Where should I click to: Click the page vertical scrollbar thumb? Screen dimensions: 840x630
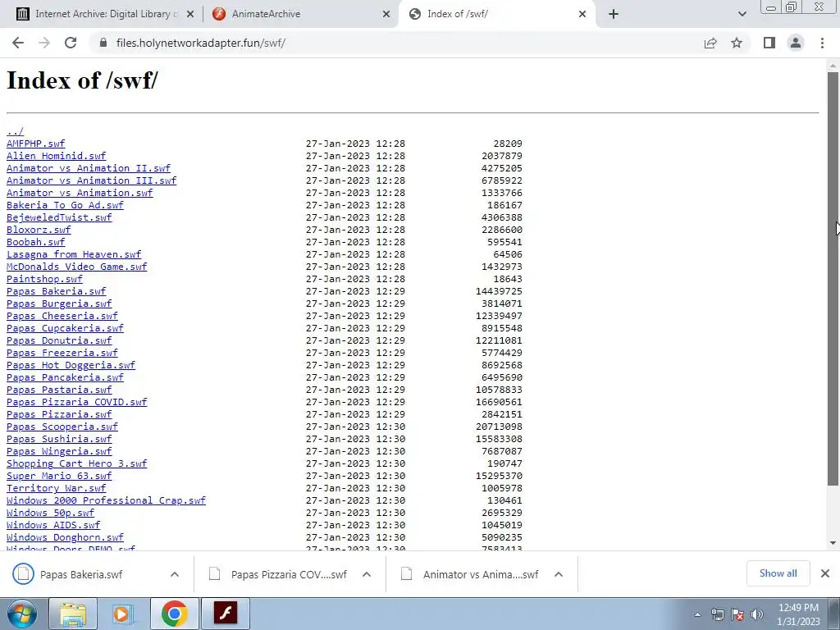833,279
